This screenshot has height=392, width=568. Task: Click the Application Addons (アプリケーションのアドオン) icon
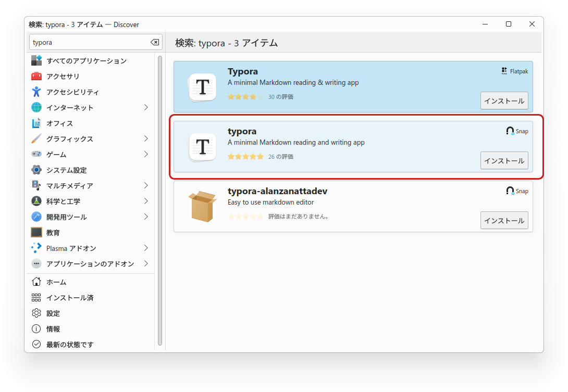pos(36,263)
